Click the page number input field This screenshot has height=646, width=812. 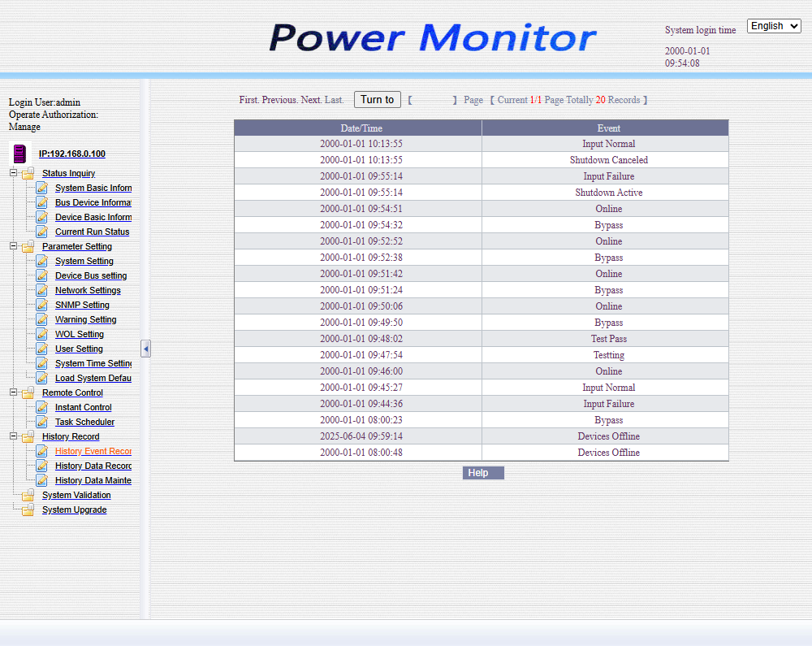click(432, 100)
